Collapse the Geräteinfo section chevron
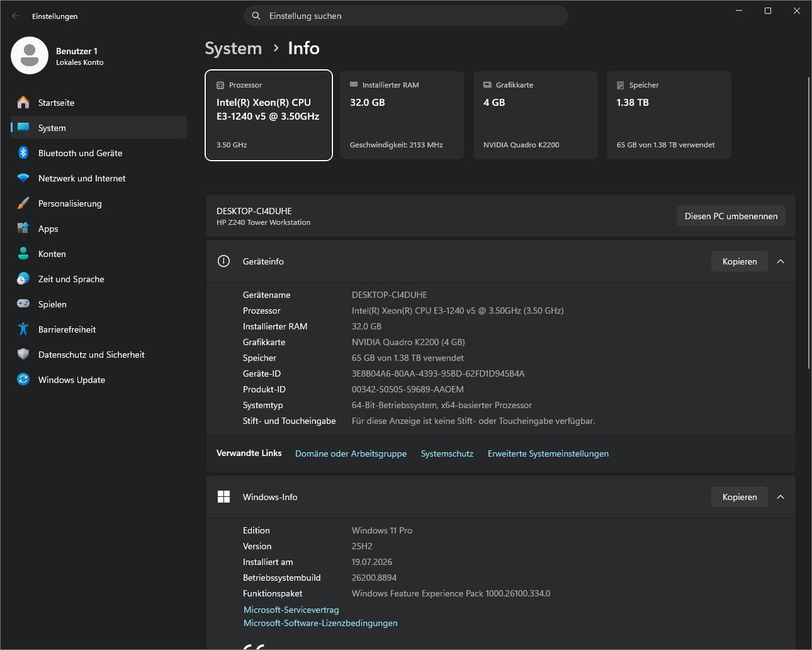 (x=781, y=261)
